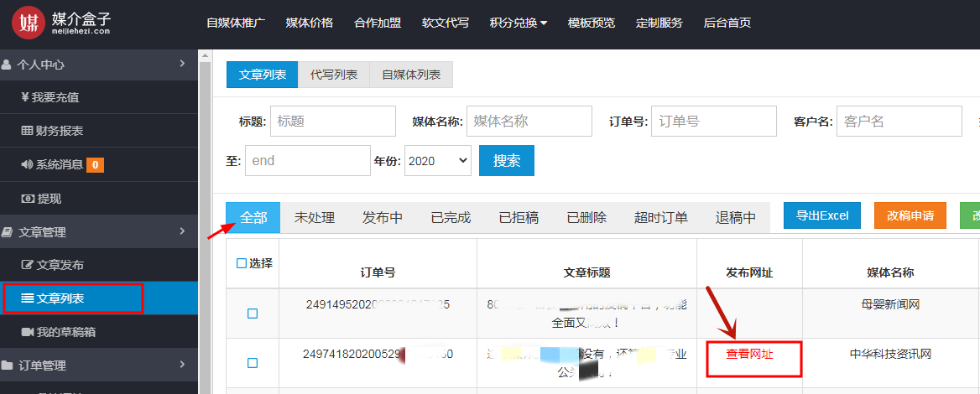980x394 pixels.
Task: Click the 文章列表 list icon
Action: coord(27,298)
